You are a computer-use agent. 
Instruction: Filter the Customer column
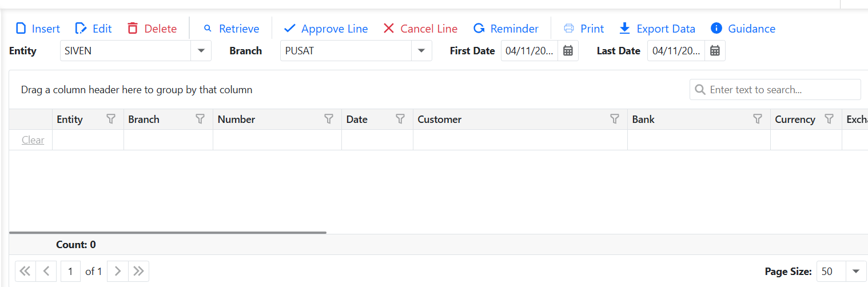615,119
